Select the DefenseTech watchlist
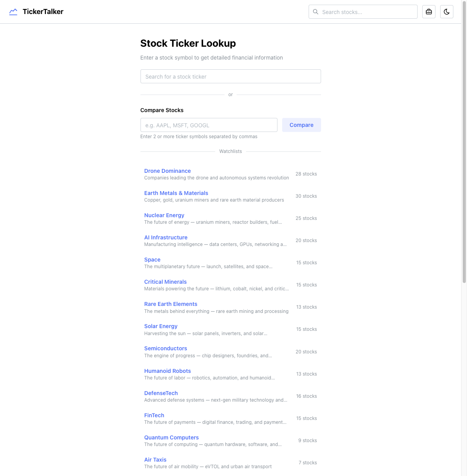The image size is (467, 476). tap(161, 393)
